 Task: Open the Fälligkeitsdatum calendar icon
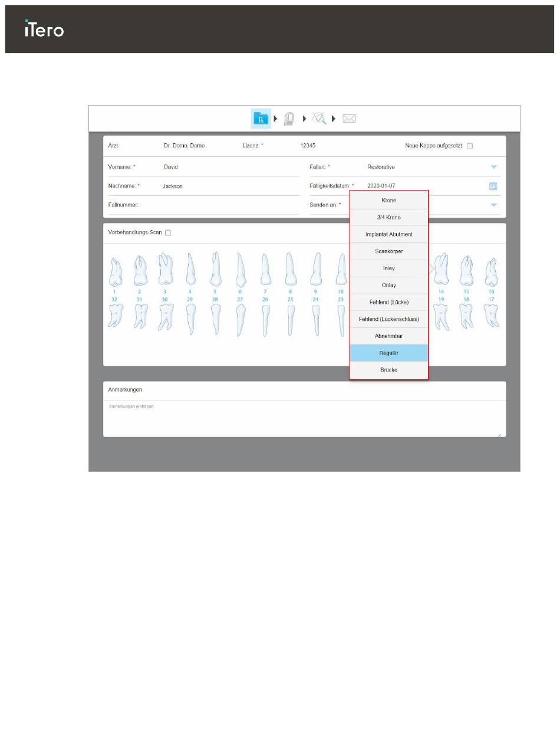click(493, 186)
